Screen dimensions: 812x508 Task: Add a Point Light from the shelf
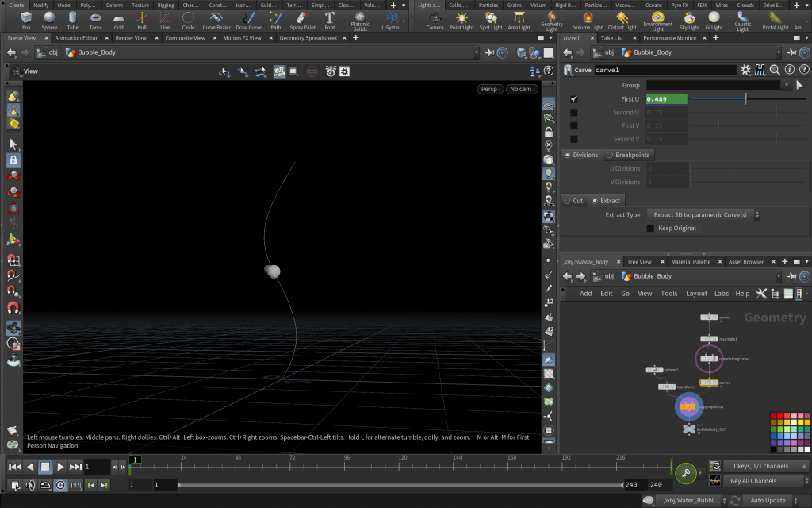(x=462, y=21)
